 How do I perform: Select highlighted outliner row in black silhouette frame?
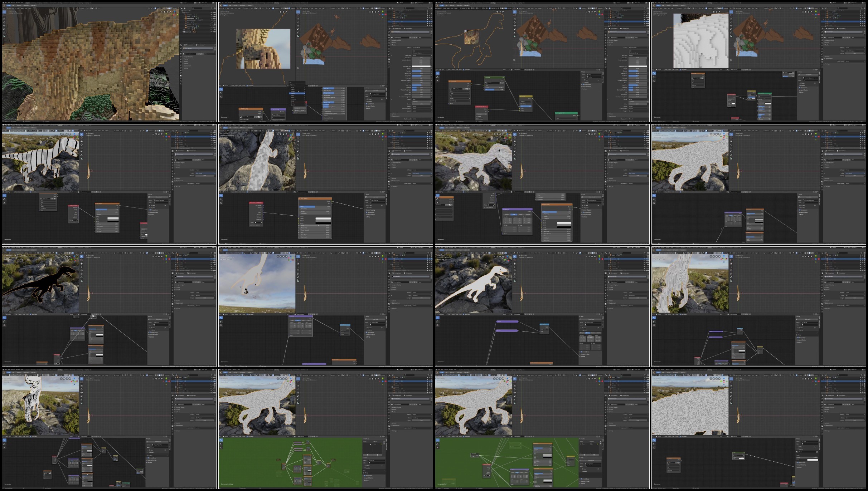click(x=193, y=259)
